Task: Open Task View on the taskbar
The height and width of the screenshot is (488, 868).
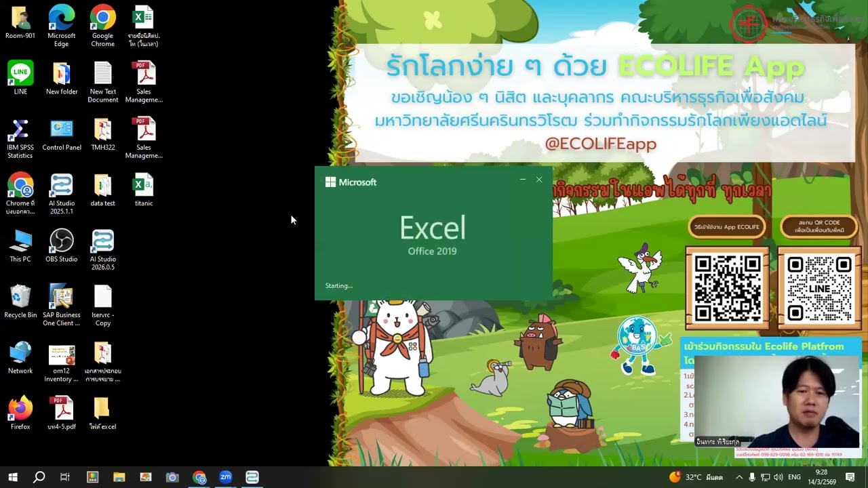Action: (65, 477)
